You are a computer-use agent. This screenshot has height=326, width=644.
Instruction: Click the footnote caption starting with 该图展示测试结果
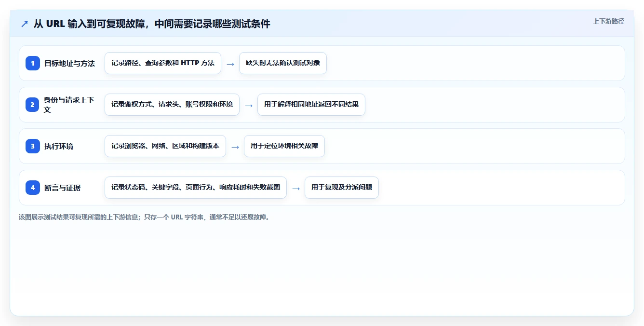[145, 217]
